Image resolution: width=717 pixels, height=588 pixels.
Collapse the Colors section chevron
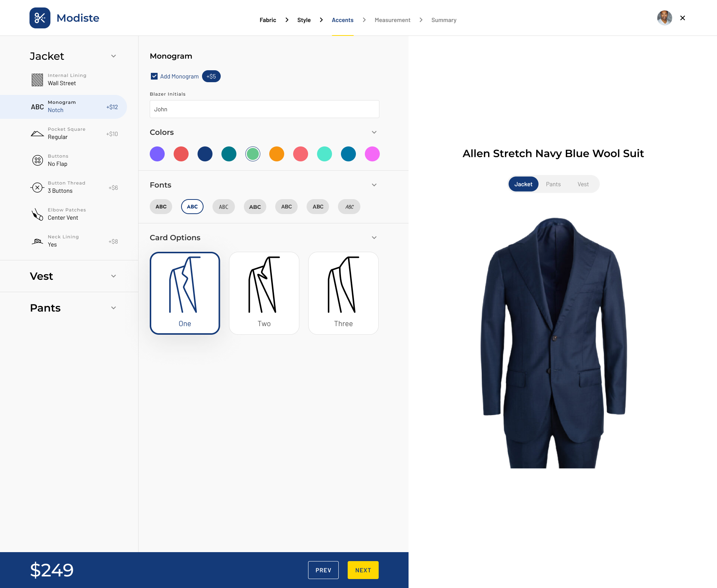[x=374, y=132]
